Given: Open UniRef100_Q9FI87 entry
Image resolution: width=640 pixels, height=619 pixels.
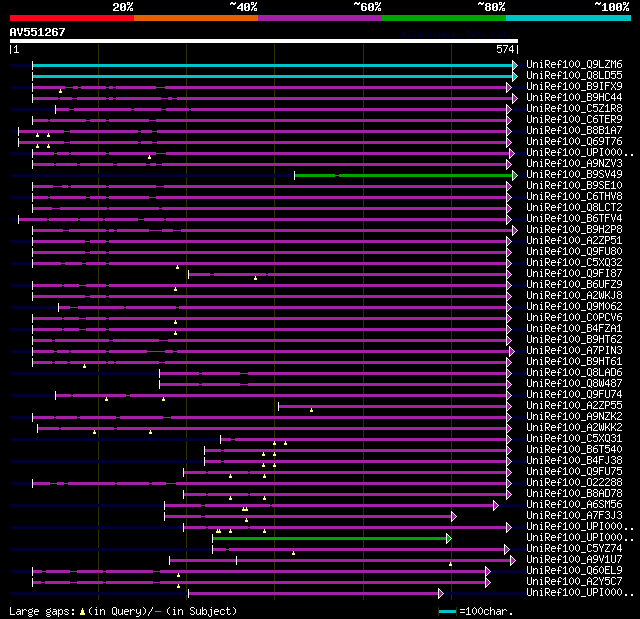Looking at the screenshot, I should coord(574,274).
